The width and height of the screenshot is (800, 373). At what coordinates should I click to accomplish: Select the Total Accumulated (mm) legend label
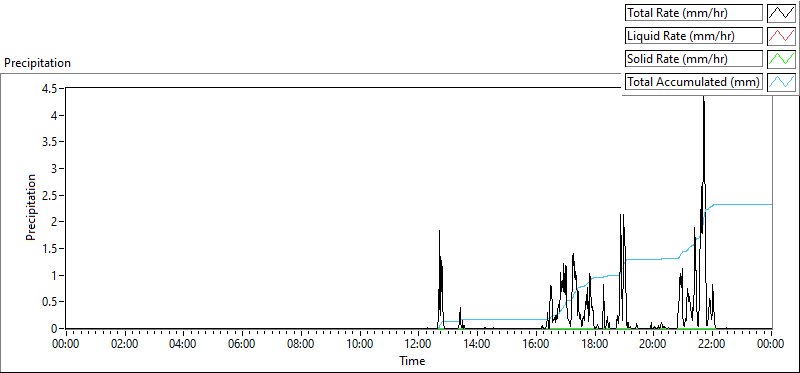click(694, 82)
